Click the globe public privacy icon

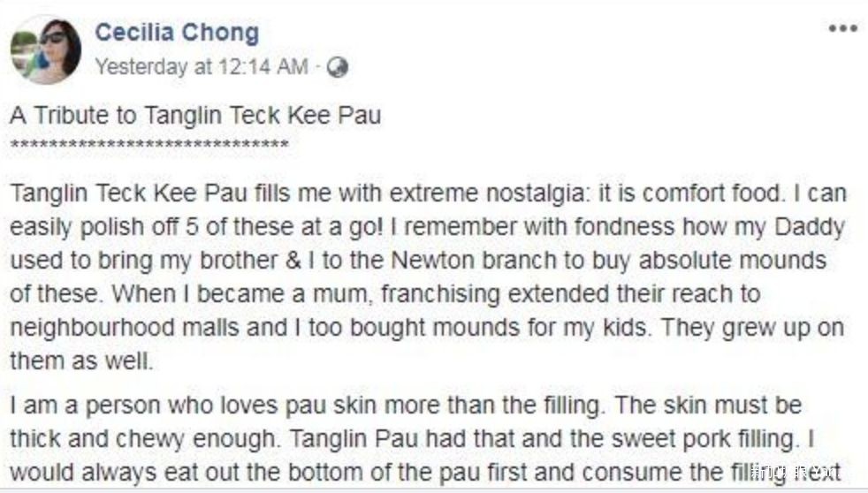tap(337, 67)
